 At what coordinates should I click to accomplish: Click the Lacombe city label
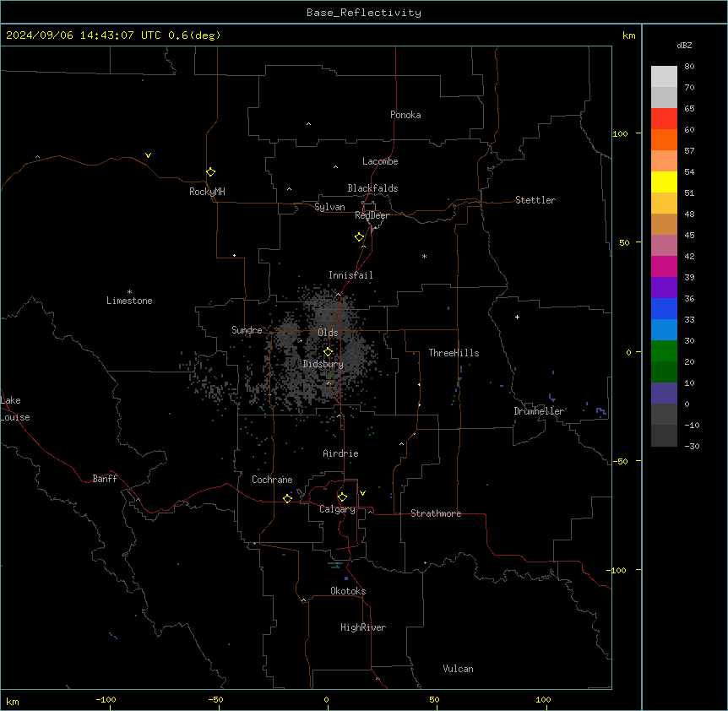pos(380,161)
